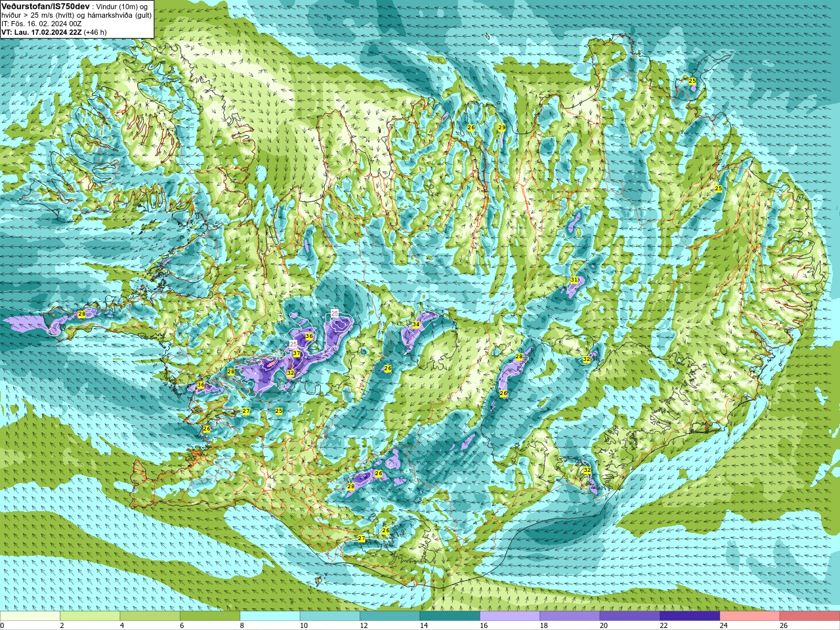Click the 10–12 m/s turquoise legend swatch

pos(330,616)
